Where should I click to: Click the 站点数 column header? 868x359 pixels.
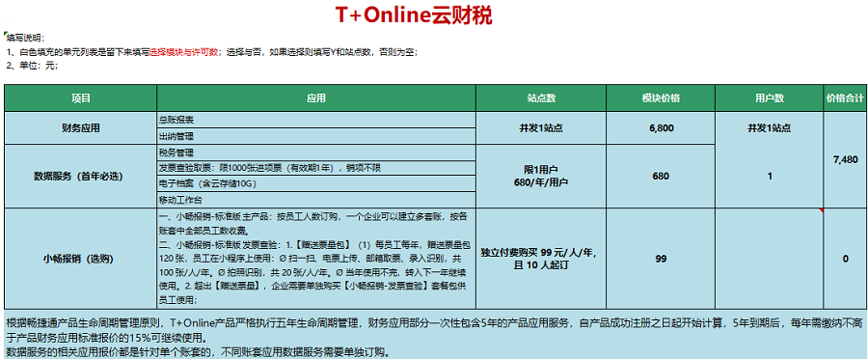541,98
